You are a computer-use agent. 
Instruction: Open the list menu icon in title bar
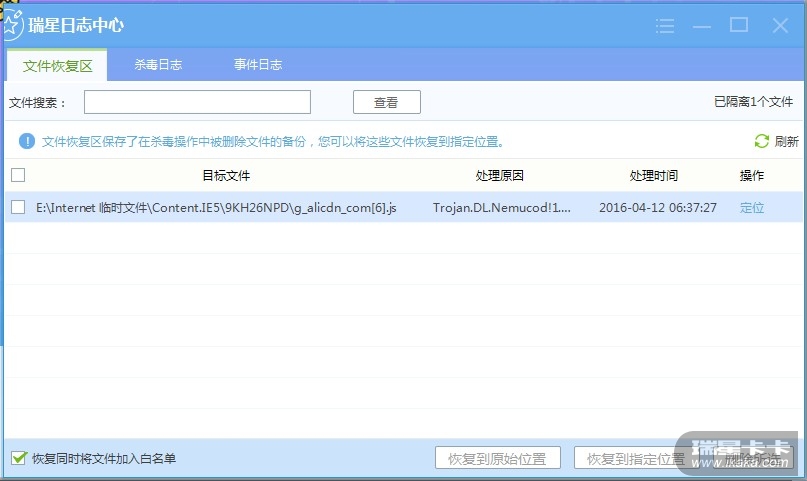click(x=664, y=25)
